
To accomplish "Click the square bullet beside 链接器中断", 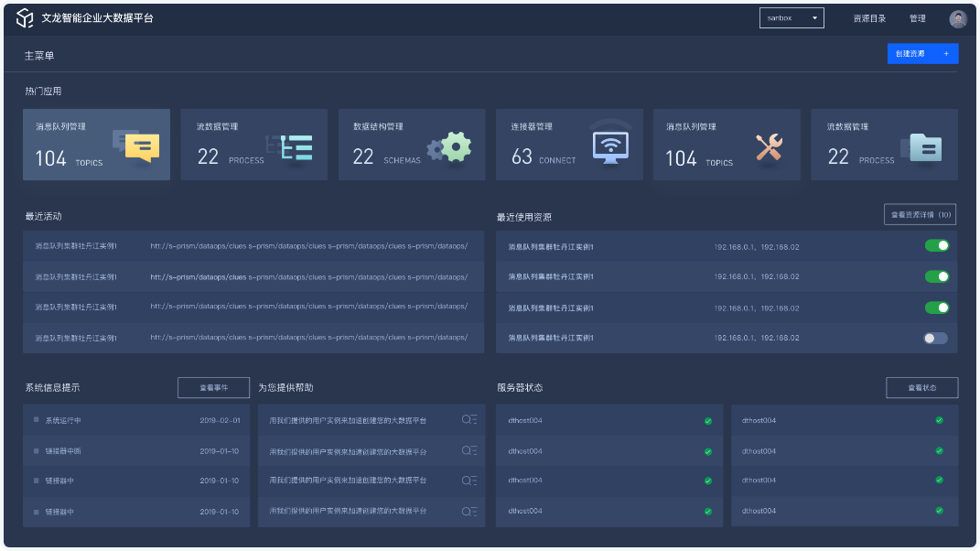I will click(x=37, y=450).
